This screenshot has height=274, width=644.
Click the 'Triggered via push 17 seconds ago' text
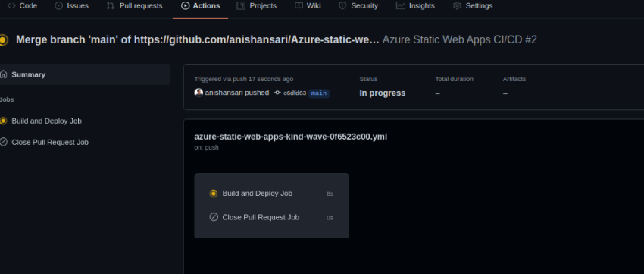(244, 79)
